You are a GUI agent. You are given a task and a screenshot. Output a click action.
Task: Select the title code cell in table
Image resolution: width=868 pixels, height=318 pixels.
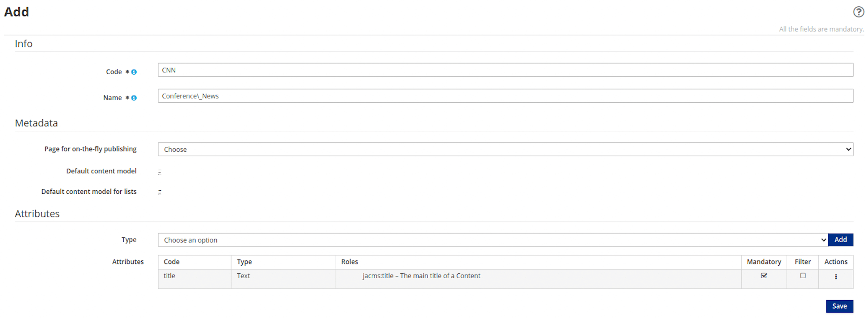point(169,276)
